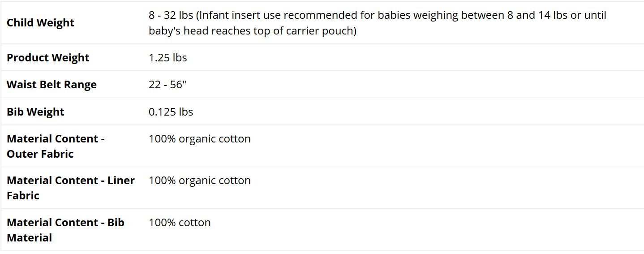
Task: Click the "Bib Weight" row label
Action: [x=35, y=112]
